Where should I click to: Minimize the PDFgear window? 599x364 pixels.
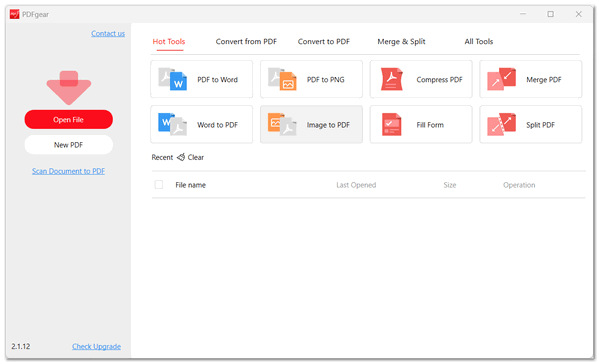(x=523, y=14)
